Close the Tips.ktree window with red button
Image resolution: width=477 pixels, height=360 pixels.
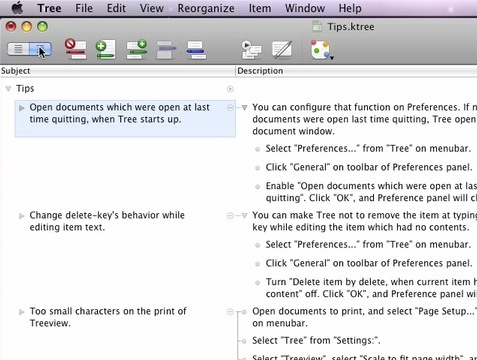11,26
